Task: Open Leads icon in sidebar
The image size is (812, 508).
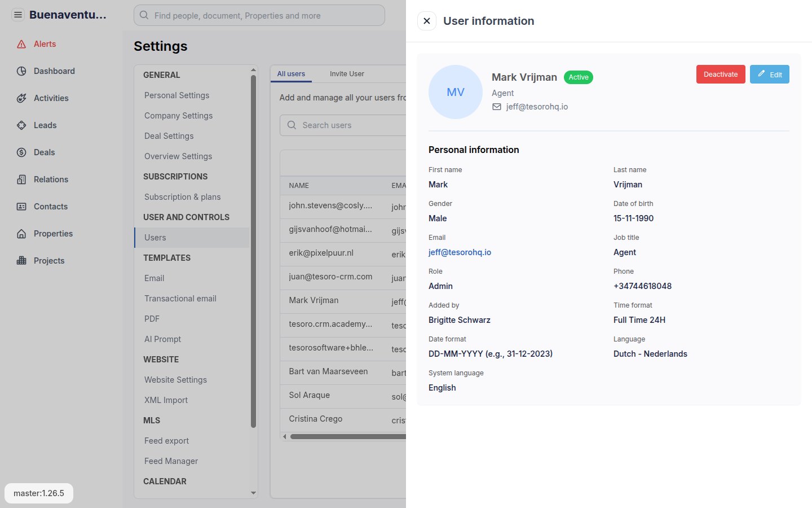Action: (x=21, y=125)
